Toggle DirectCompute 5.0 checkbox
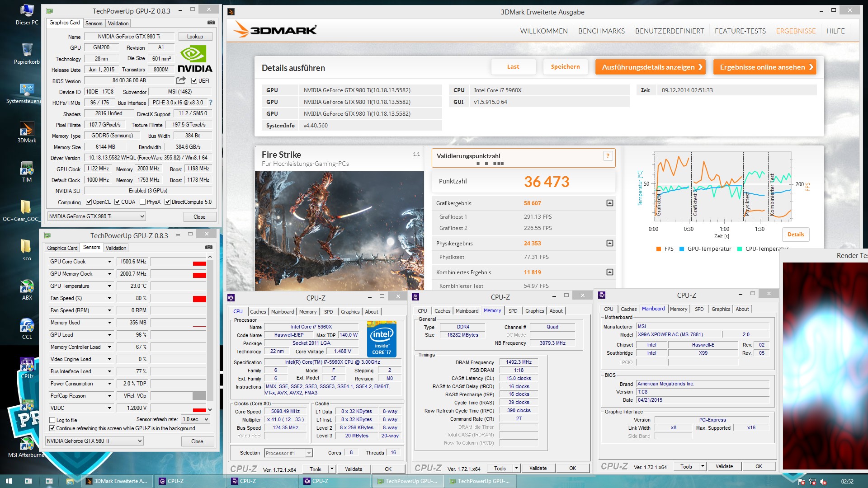This screenshot has width=868, height=488. tap(168, 202)
